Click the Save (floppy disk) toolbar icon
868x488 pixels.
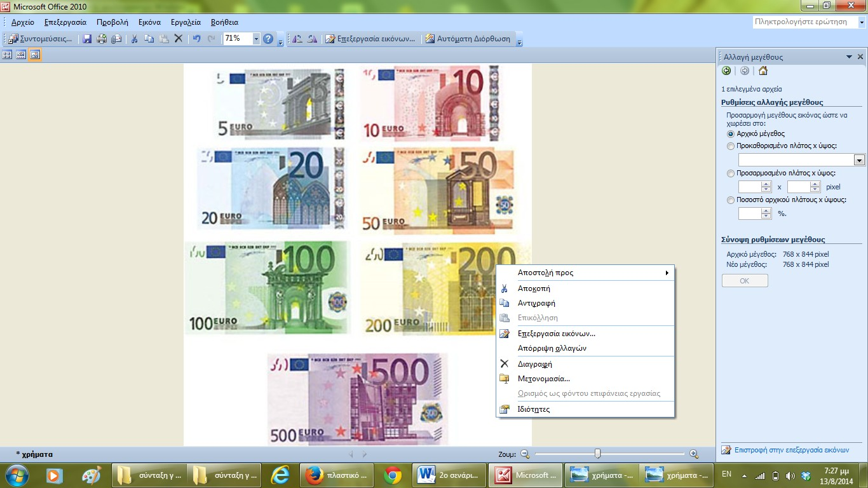(x=88, y=39)
